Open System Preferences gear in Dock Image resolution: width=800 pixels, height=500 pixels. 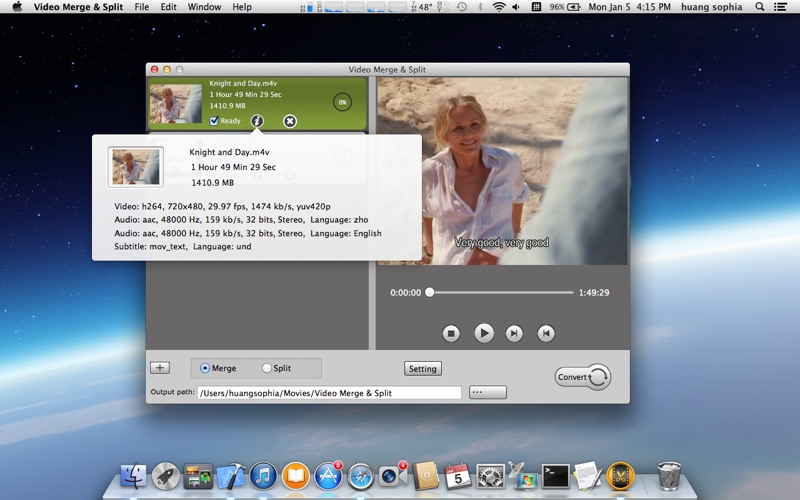click(490, 476)
